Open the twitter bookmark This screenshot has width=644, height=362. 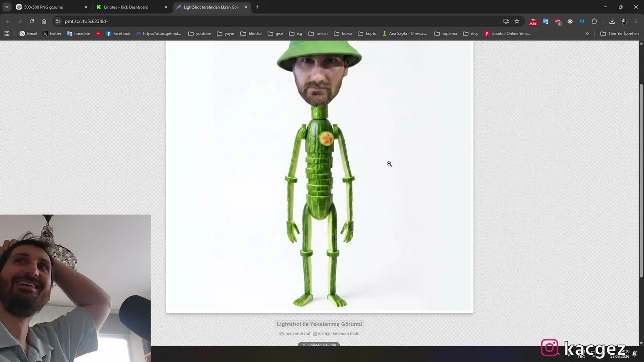(x=52, y=34)
